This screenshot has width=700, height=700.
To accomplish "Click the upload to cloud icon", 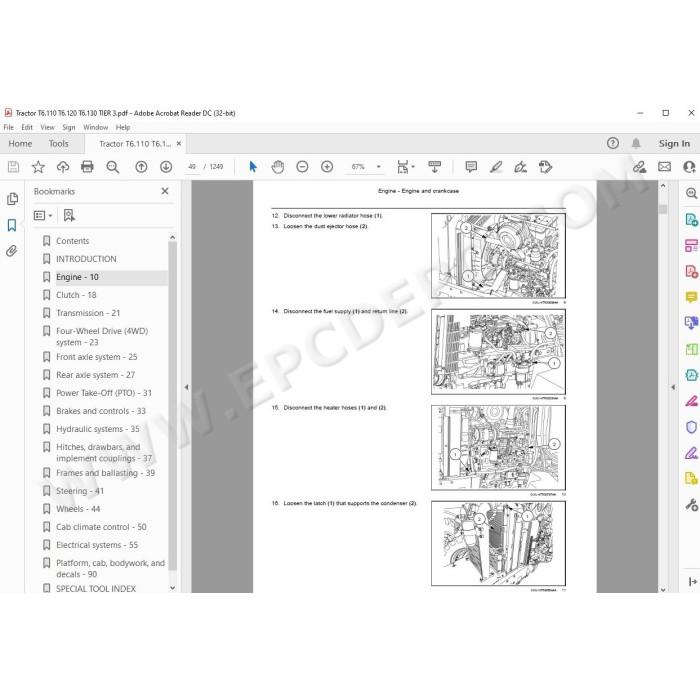I will 63,167.
